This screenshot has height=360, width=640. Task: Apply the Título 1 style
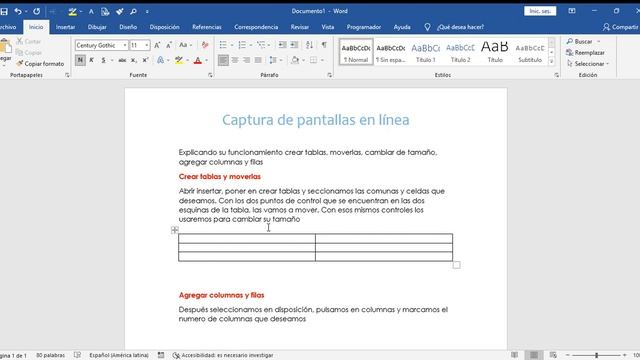click(x=425, y=52)
